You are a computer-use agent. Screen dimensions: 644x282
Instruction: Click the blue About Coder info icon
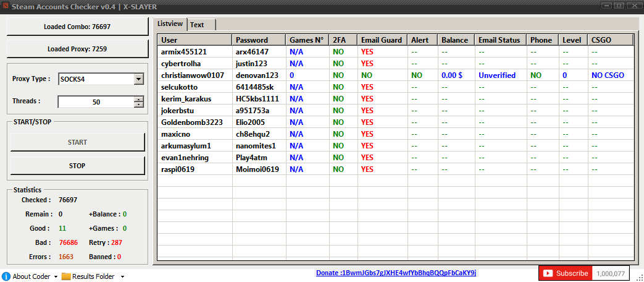[6, 276]
